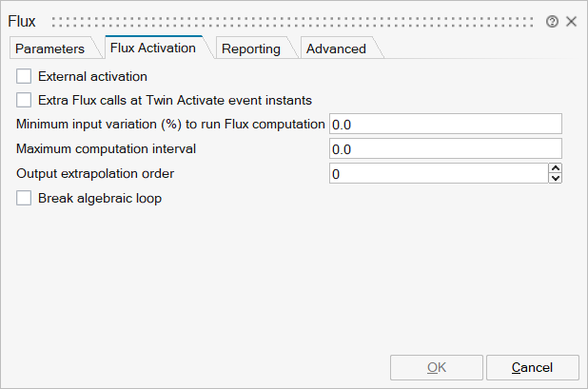Increase Output extrapolation order with up arrow
588x389 pixels.
click(556, 168)
